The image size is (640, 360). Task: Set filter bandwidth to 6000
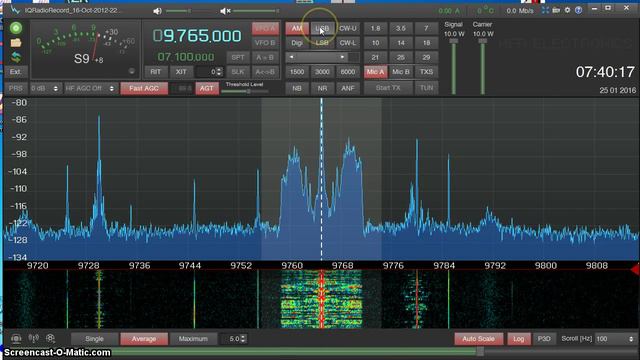[x=348, y=72]
